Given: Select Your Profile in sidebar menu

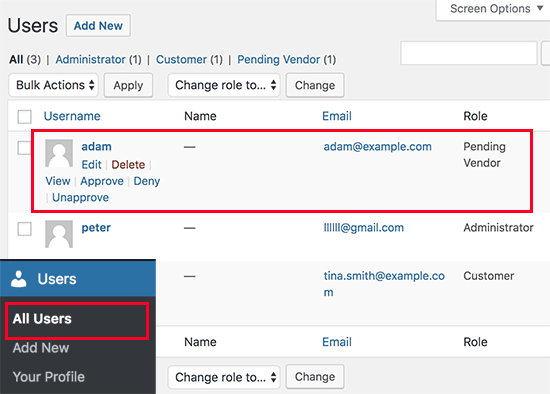Looking at the screenshot, I should [x=49, y=377].
